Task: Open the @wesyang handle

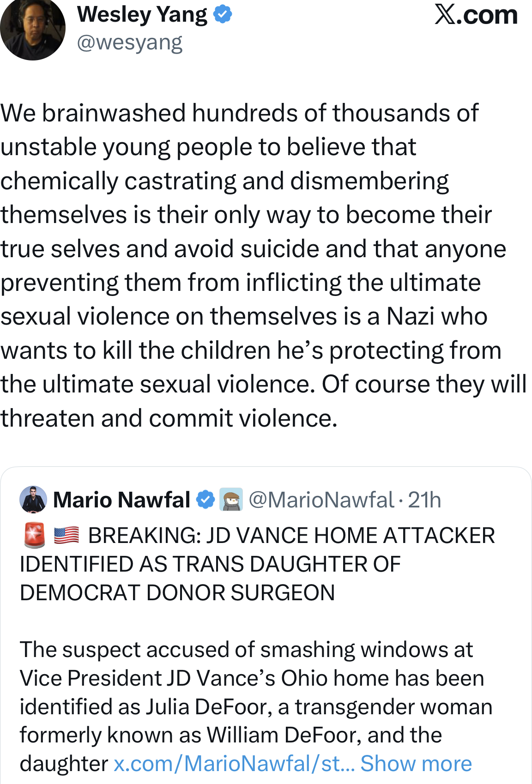Action: pyautogui.click(x=130, y=43)
